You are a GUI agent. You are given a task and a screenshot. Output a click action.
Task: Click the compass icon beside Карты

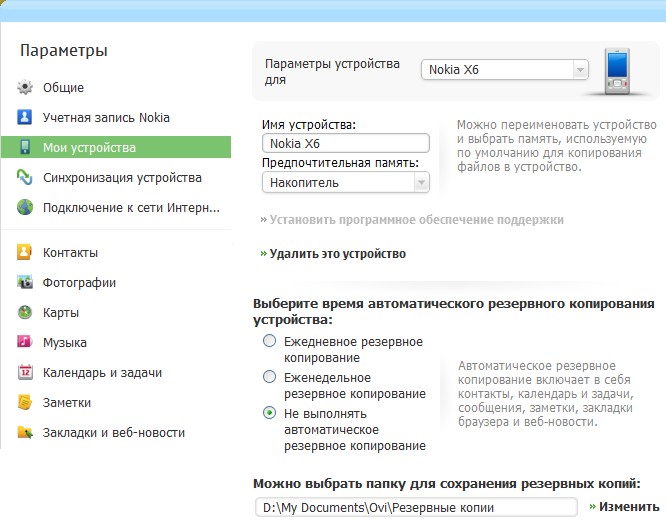coord(25,312)
